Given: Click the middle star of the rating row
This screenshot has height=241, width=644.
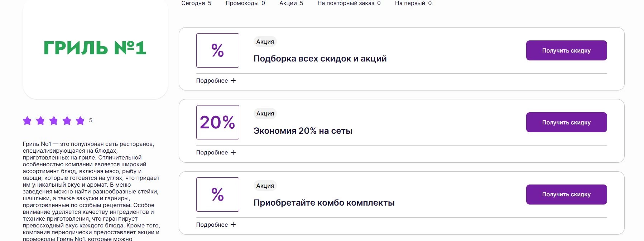Looking at the screenshot, I should point(54,121).
